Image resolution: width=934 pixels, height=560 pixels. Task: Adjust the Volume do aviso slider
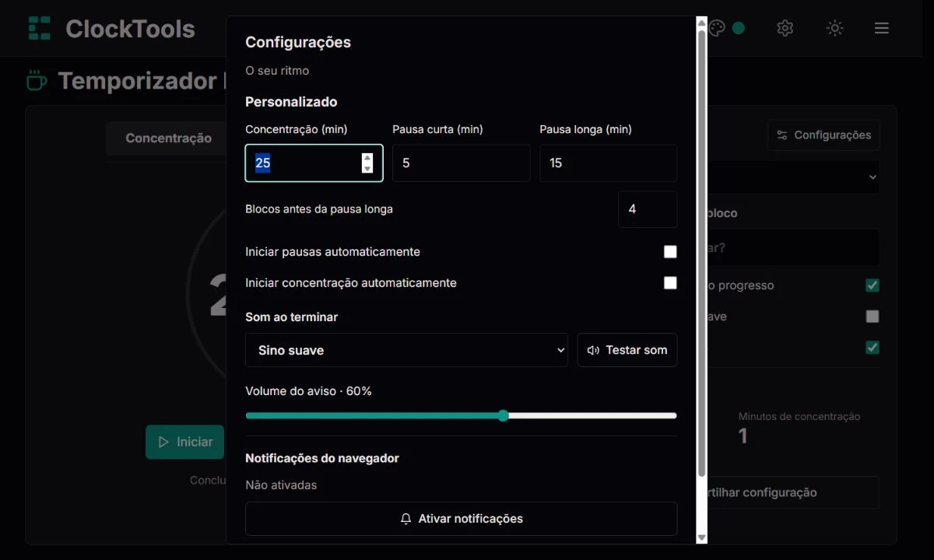coord(462,415)
